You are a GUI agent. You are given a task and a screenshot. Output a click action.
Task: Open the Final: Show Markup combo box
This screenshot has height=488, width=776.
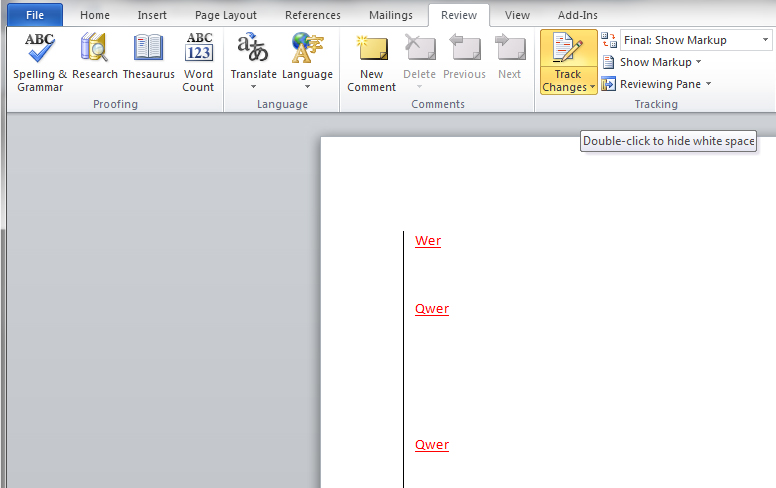click(x=696, y=40)
